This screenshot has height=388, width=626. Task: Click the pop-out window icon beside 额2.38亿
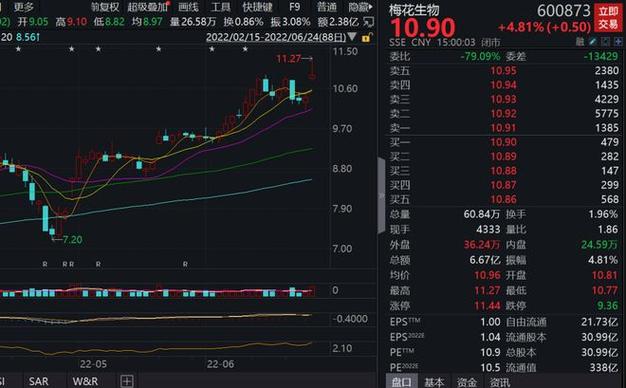tap(369, 22)
